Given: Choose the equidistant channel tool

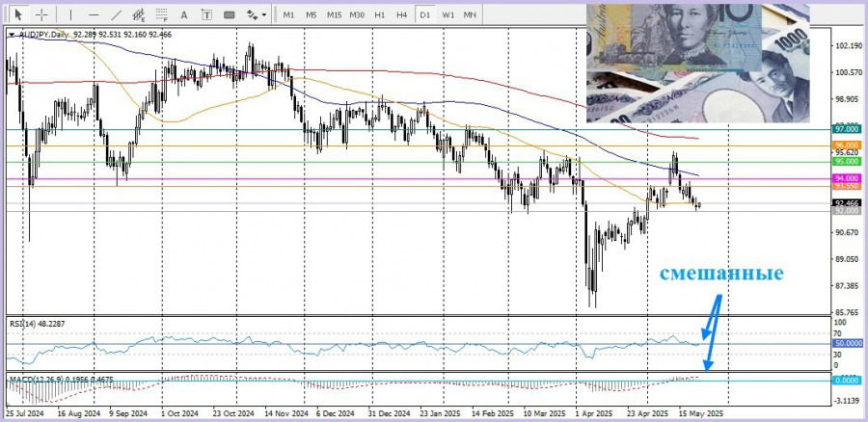Looking at the screenshot, I should tap(141, 15).
